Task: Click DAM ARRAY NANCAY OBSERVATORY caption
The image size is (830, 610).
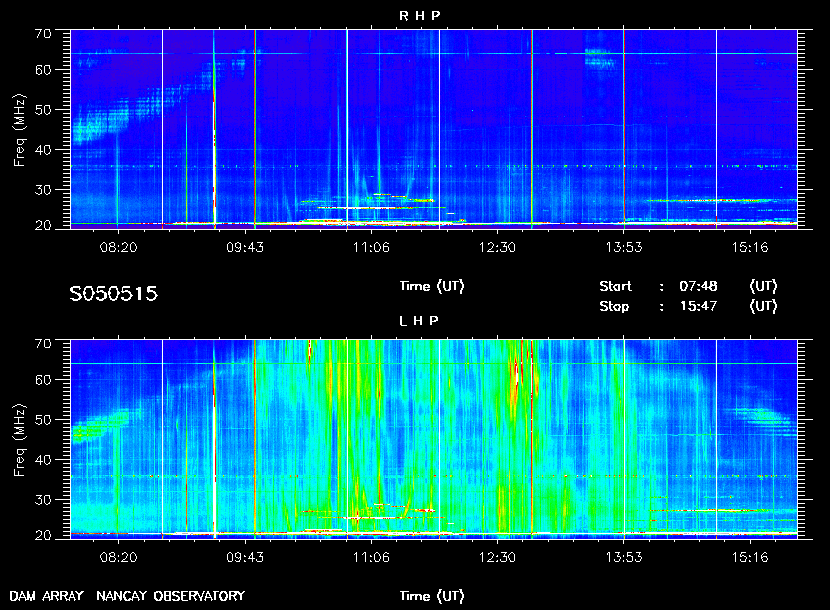Action: (127, 596)
